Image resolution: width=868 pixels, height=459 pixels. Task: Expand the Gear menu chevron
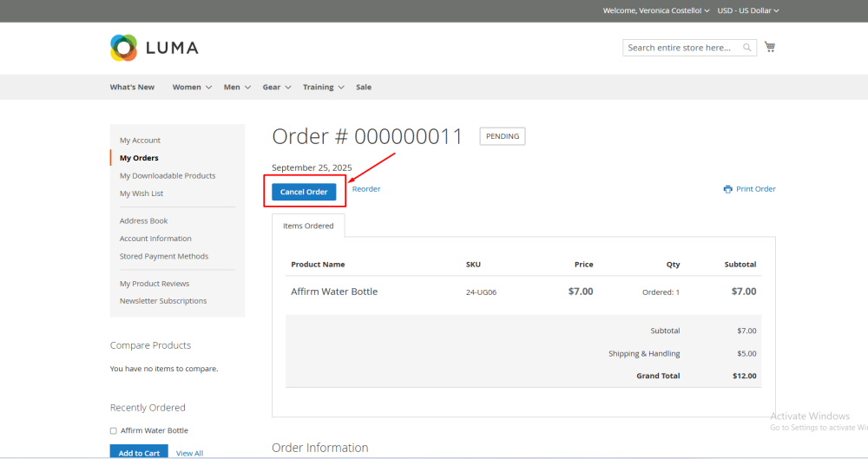(288, 88)
